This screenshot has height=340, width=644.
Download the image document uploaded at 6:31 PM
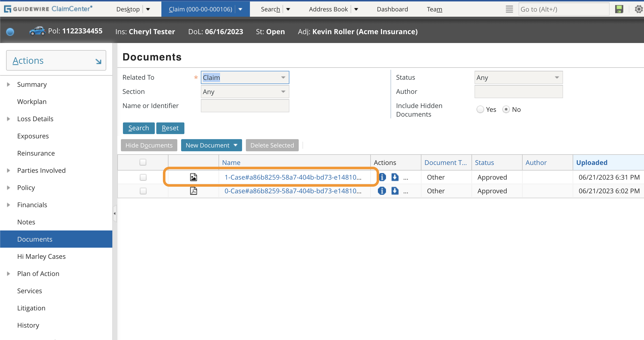pyautogui.click(x=395, y=177)
